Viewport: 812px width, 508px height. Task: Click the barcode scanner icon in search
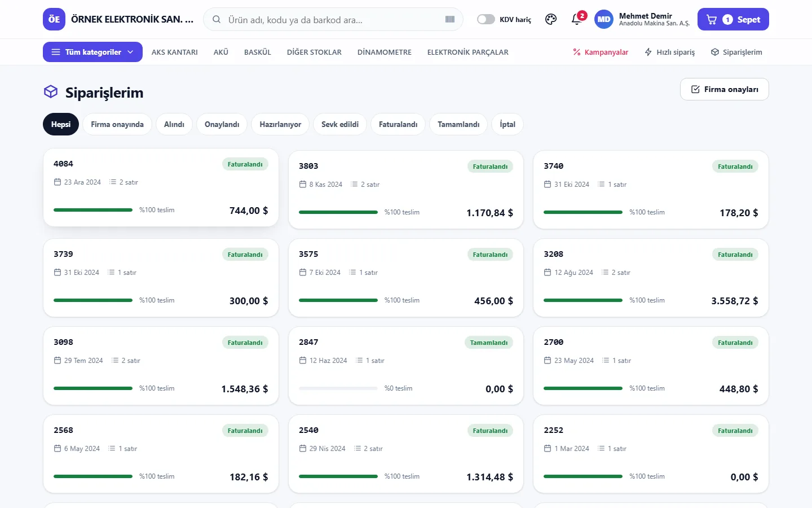[450, 19]
